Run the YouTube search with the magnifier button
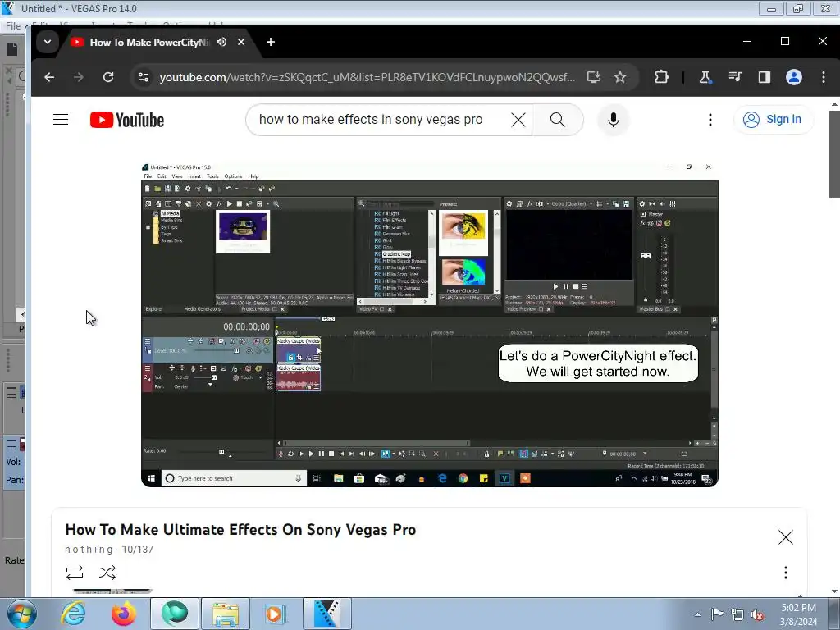 pos(557,120)
